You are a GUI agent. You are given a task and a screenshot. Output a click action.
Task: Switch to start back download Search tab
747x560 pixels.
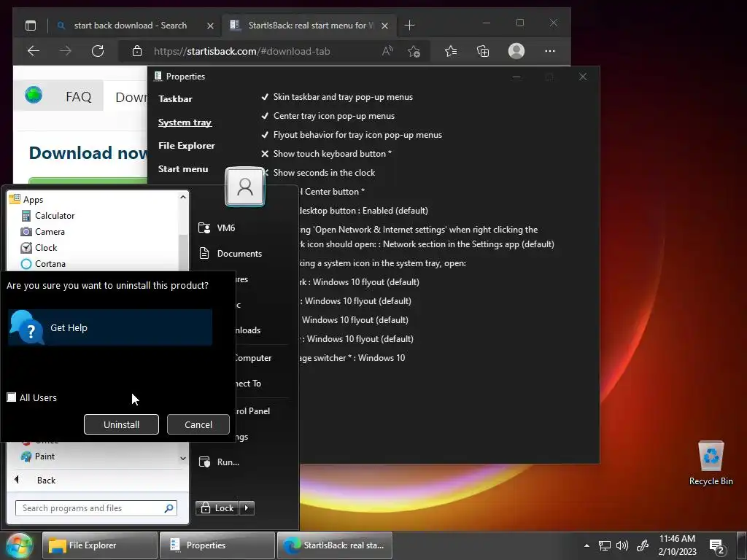point(130,26)
